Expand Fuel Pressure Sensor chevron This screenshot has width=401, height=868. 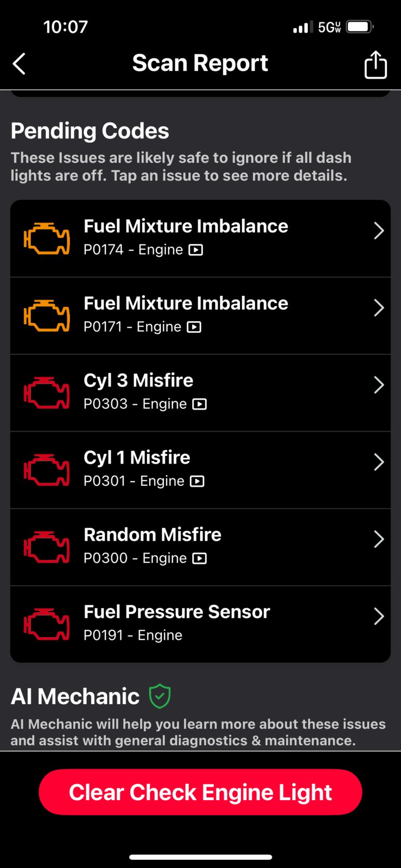[379, 616]
